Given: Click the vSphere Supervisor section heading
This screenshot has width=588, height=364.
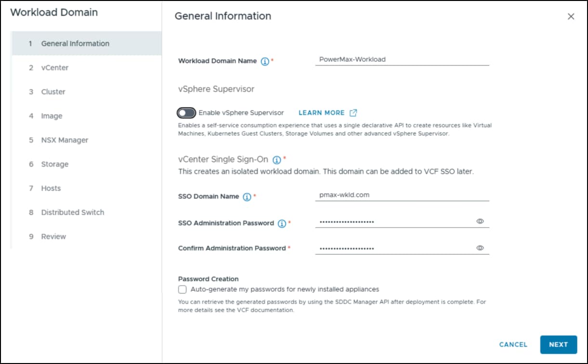Looking at the screenshot, I should [216, 89].
